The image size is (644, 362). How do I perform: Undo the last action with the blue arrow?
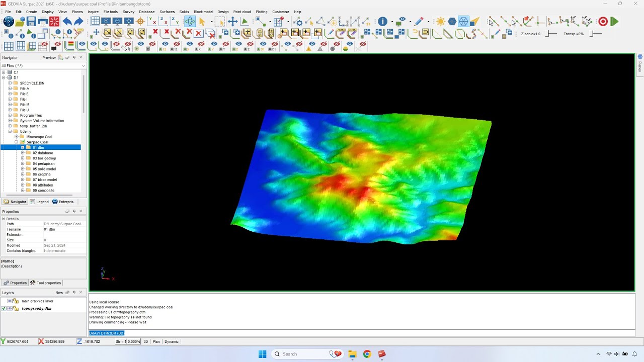coord(67,22)
